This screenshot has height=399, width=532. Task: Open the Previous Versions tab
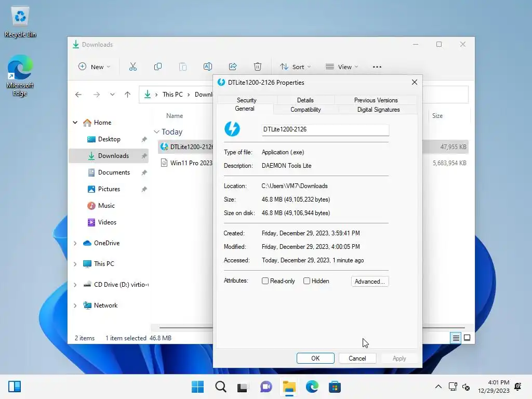[x=376, y=100]
